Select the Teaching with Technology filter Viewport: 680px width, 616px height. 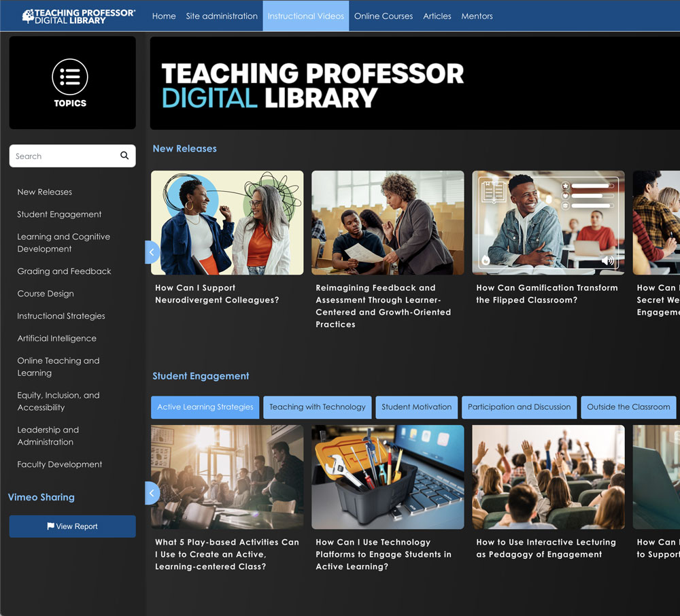[x=317, y=407]
